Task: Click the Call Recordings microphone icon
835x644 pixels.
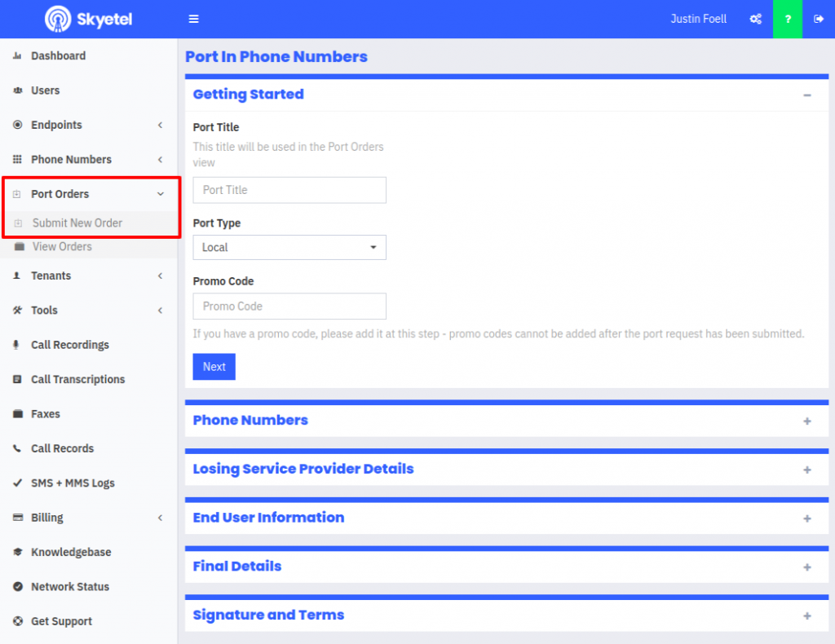Action: [x=16, y=345]
